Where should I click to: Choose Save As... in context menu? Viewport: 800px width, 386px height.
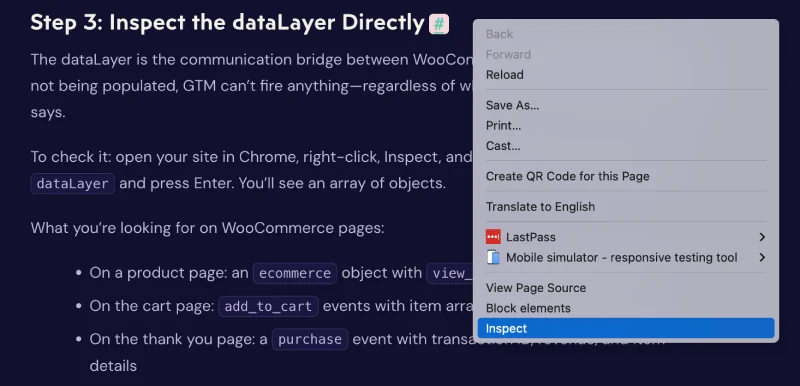coord(626,106)
